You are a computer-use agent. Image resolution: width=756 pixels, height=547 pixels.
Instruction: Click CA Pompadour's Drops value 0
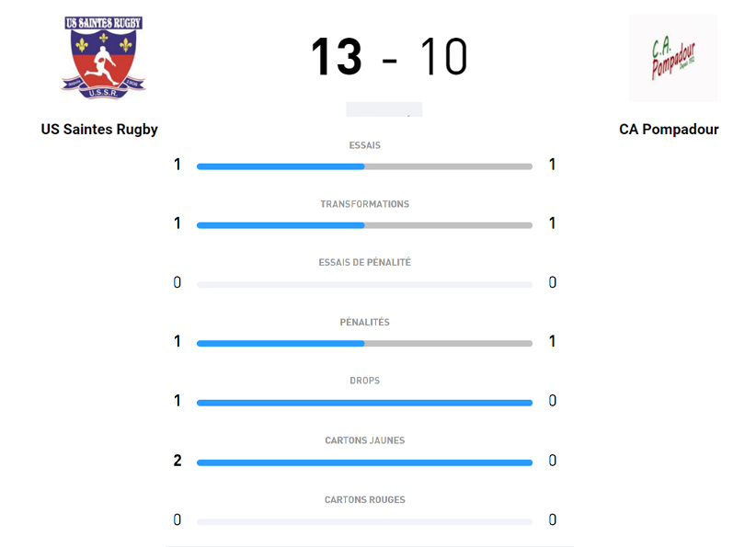(552, 401)
